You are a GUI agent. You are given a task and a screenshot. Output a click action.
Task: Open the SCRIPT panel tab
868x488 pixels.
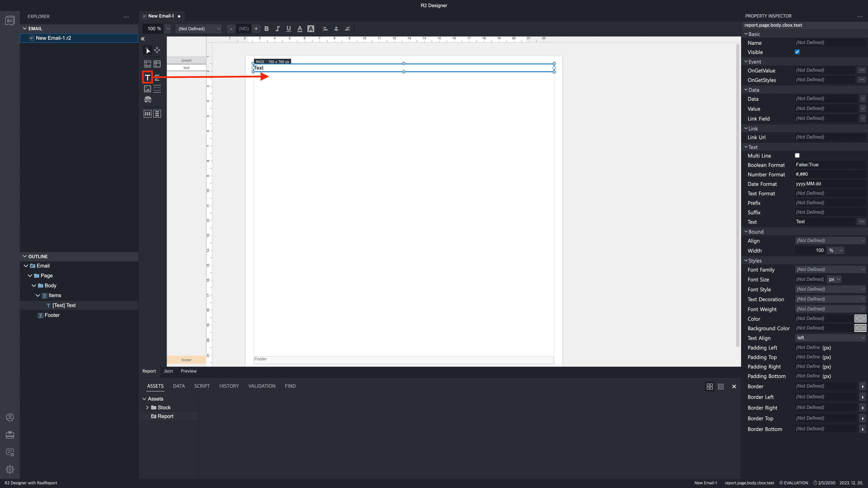202,386
